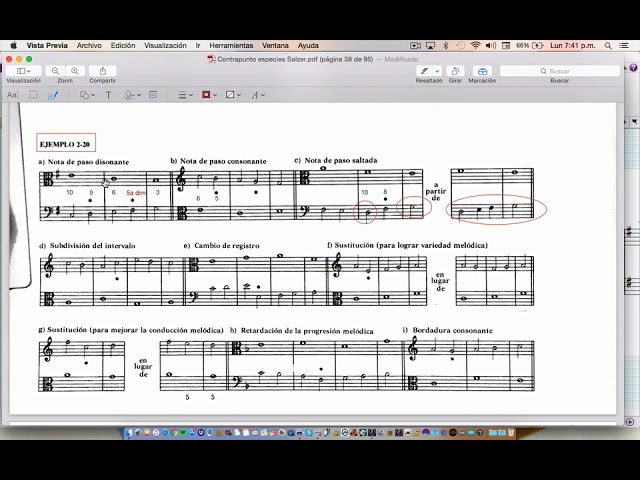Open the fill color swatch
Screen dimensions: 640x480
point(233,95)
